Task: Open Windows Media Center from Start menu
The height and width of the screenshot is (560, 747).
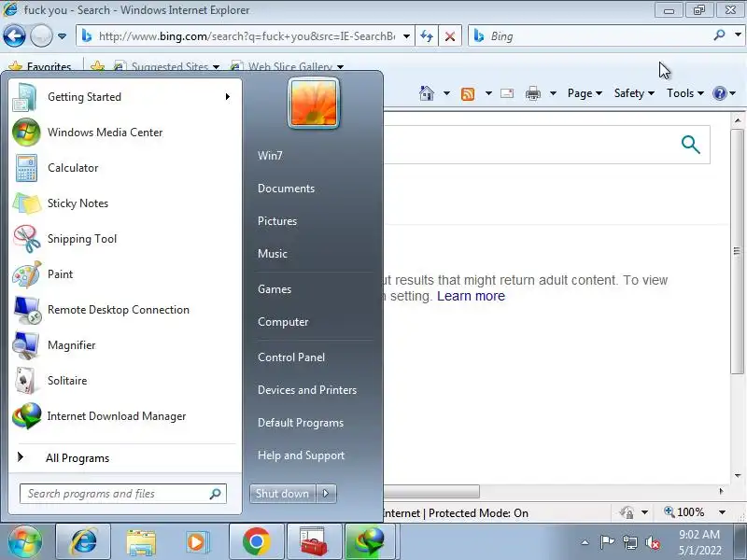Action: pos(125,133)
